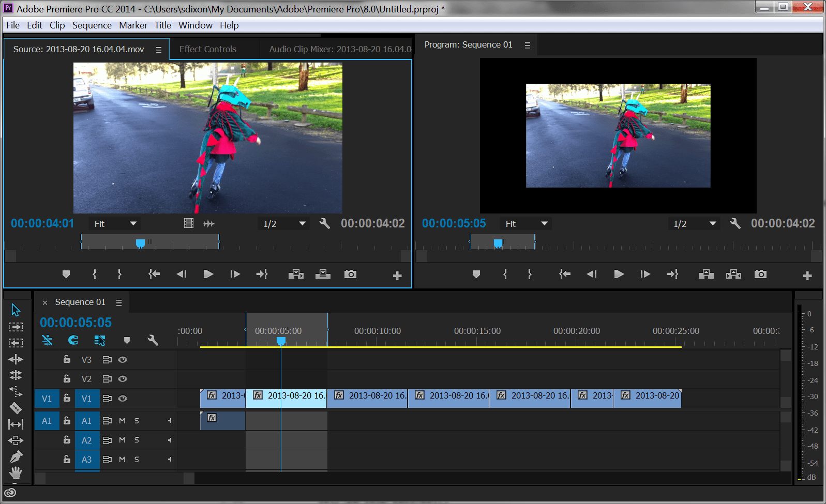Open Source monitor 1/2 resolution dropdown
The height and width of the screenshot is (504, 826).
coord(284,224)
